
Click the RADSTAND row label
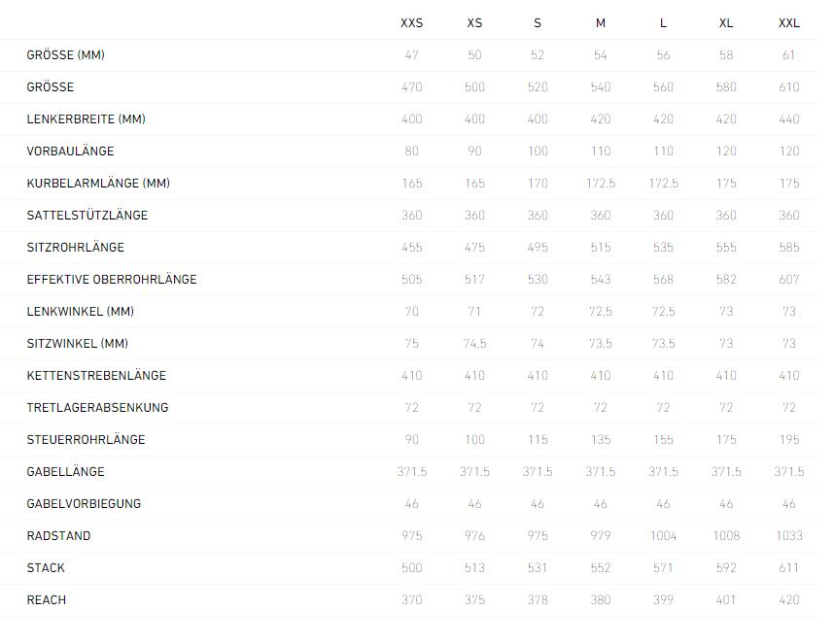57,536
